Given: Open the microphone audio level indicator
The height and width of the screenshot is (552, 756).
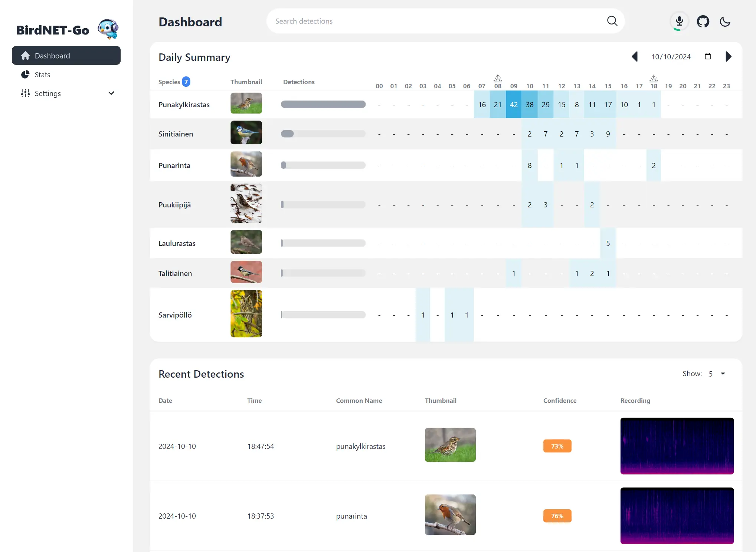Looking at the screenshot, I should (679, 21).
